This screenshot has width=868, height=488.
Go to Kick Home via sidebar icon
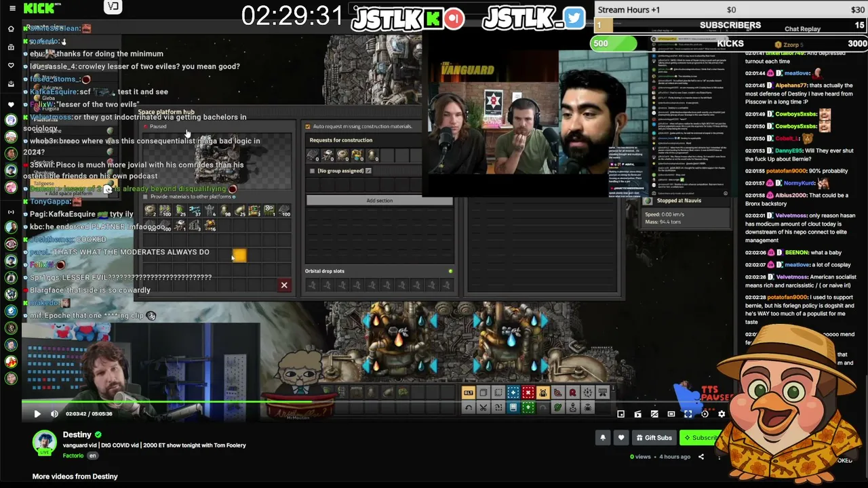click(x=11, y=29)
